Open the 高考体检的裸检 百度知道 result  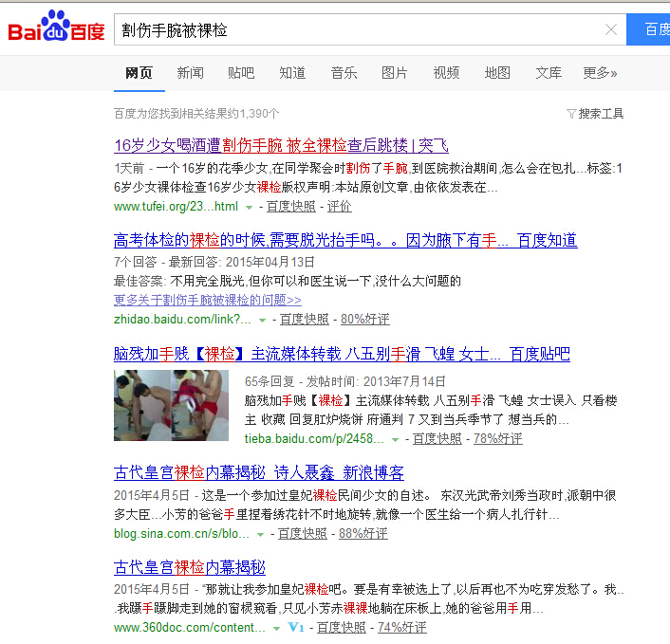[345, 240]
